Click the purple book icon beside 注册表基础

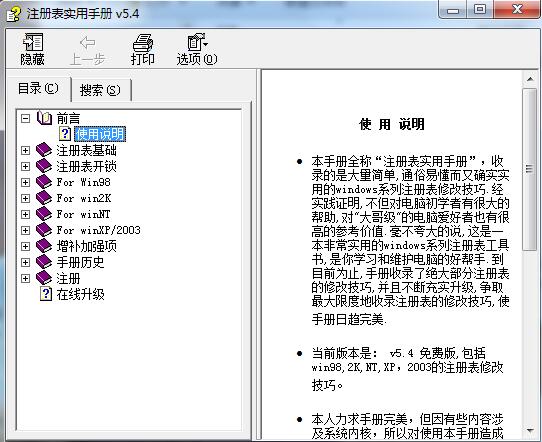tap(44, 150)
